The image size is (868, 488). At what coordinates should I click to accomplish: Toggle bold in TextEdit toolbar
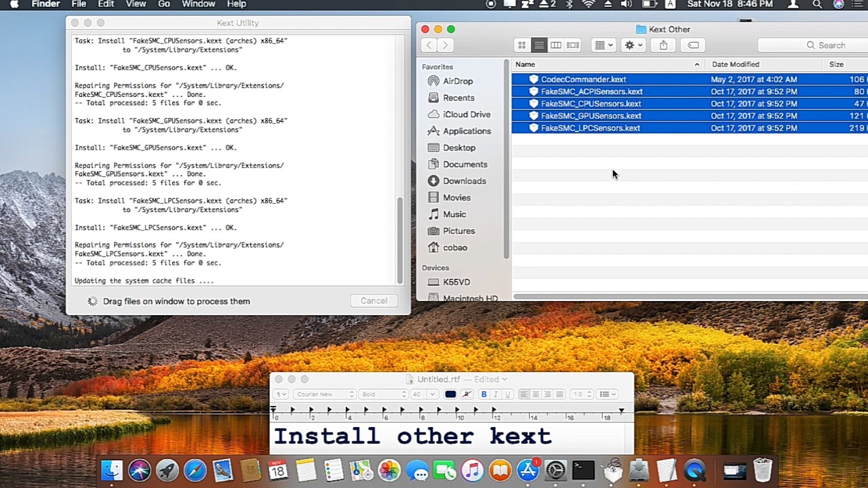[x=484, y=394]
